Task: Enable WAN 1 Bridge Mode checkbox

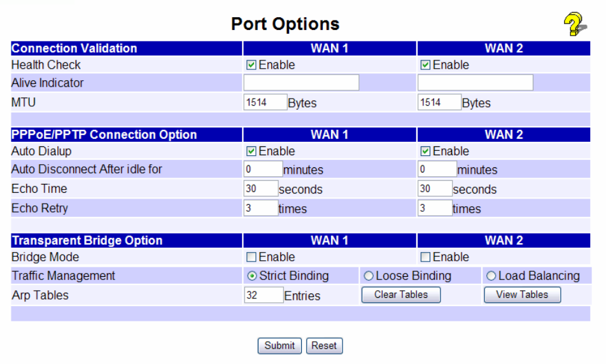Action: (x=251, y=257)
